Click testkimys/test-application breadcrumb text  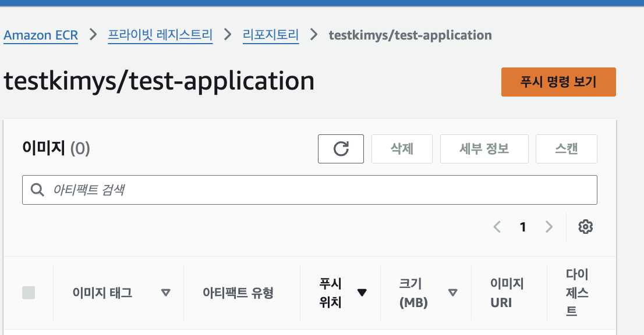click(x=411, y=35)
